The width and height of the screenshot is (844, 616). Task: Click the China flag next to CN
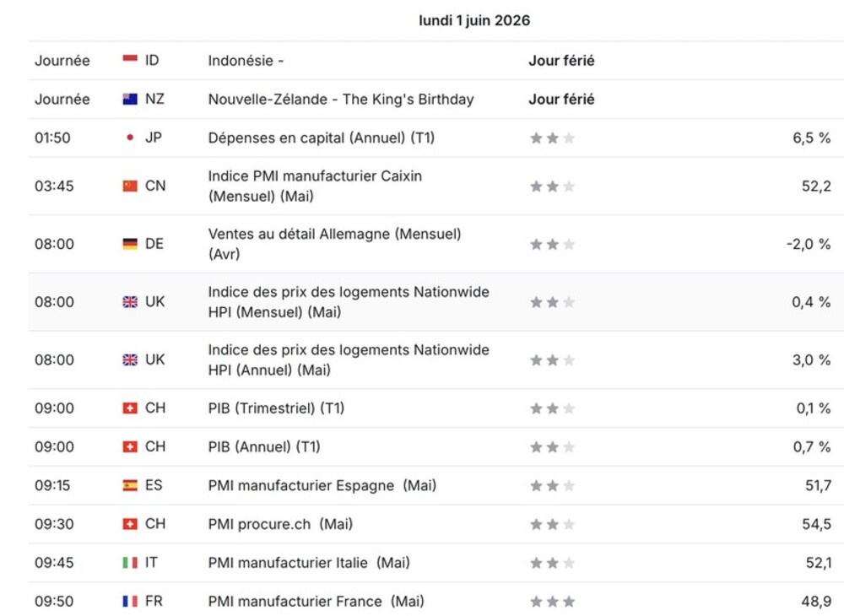coord(130,186)
